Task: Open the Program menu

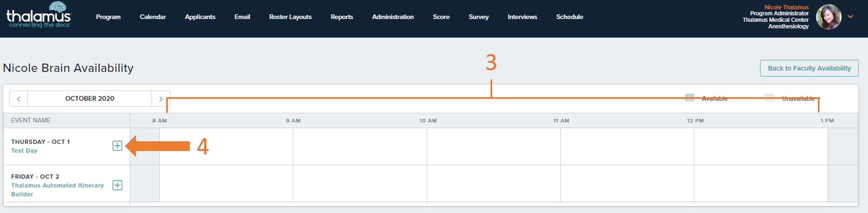Action: coord(108,17)
